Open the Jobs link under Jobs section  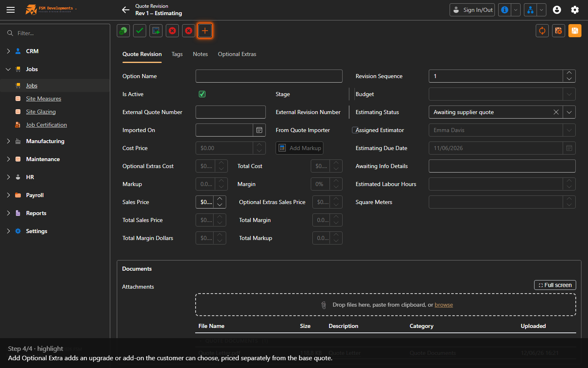point(32,85)
